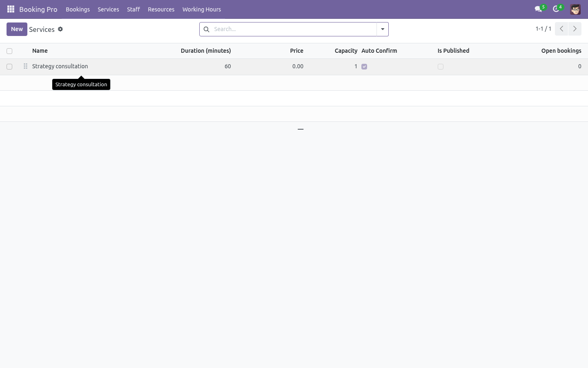This screenshot has height=368, width=588.
Task: Select the Strategy consultation row checkbox
Action: point(9,67)
